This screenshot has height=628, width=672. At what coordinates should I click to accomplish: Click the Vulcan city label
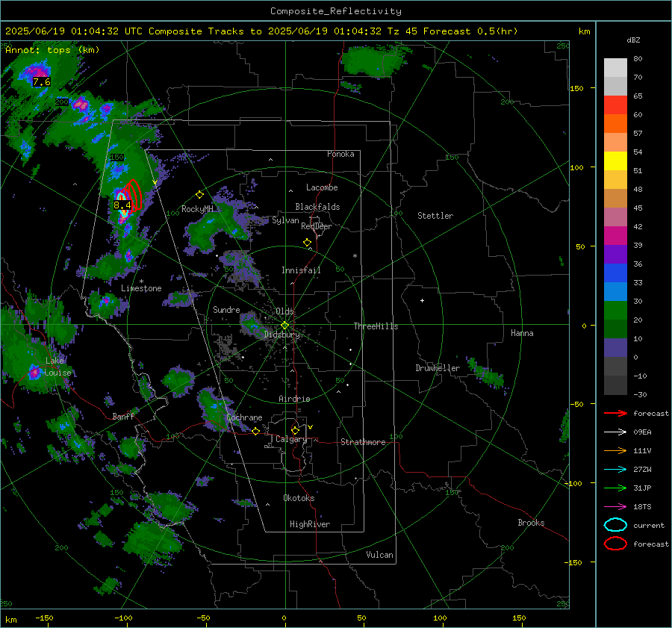pos(379,555)
